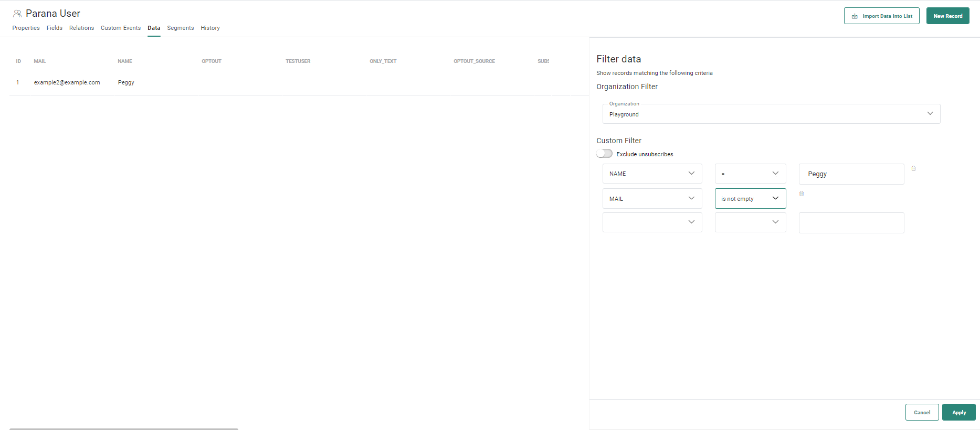980x430 pixels.
Task: Remove the MAIL is not empty filter
Action: (x=802, y=194)
